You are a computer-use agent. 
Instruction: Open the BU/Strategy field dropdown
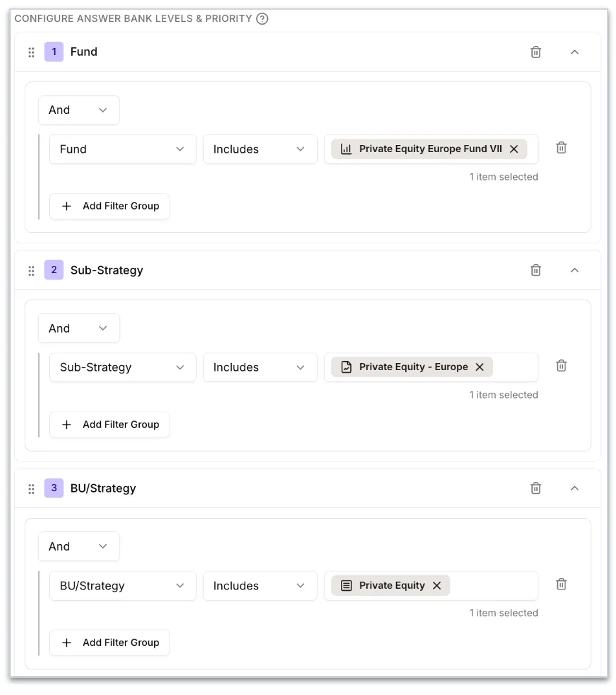[x=123, y=586]
